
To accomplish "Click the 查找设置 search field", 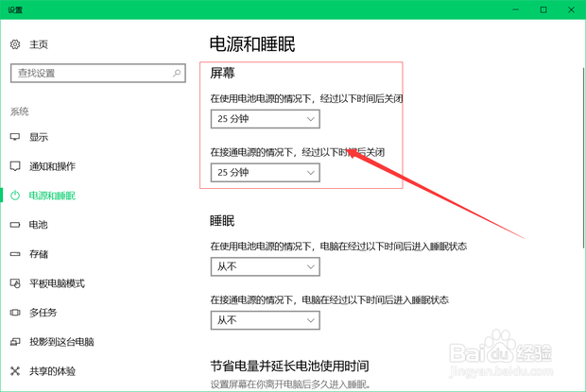I will (x=98, y=73).
